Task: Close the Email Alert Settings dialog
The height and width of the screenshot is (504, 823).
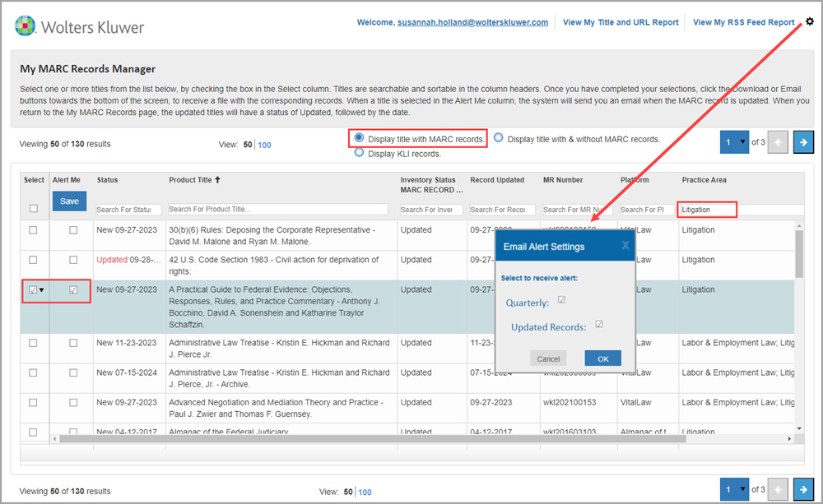Action: [625, 245]
